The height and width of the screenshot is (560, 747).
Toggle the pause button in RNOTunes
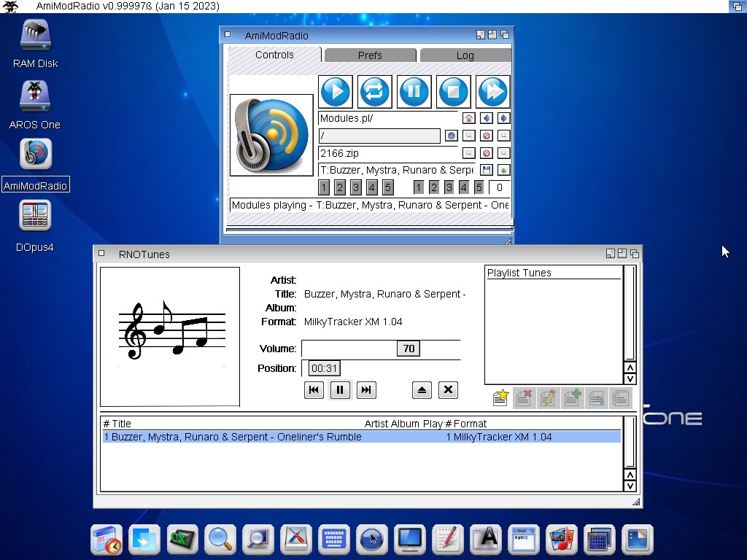(340, 390)
